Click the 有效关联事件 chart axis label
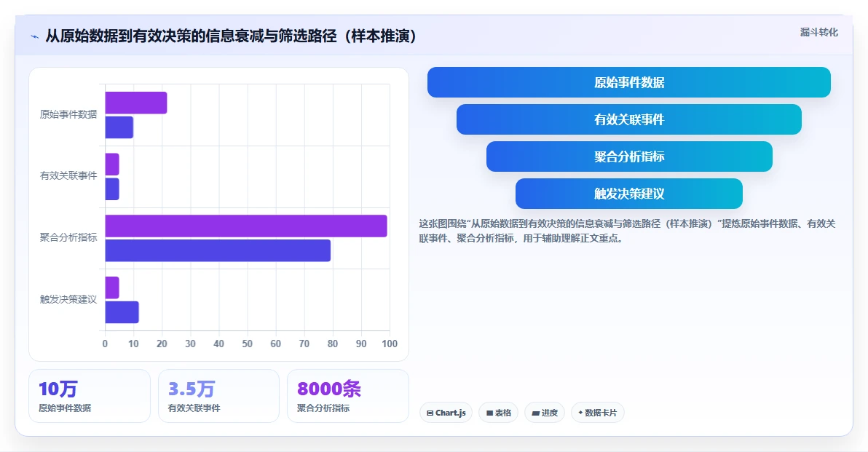The width and height of the screenshot is (868, 452). point(68,176)
